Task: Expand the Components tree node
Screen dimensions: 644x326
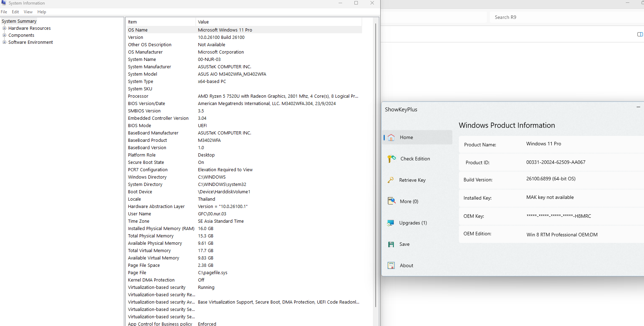Action: (x=5, y=35)
